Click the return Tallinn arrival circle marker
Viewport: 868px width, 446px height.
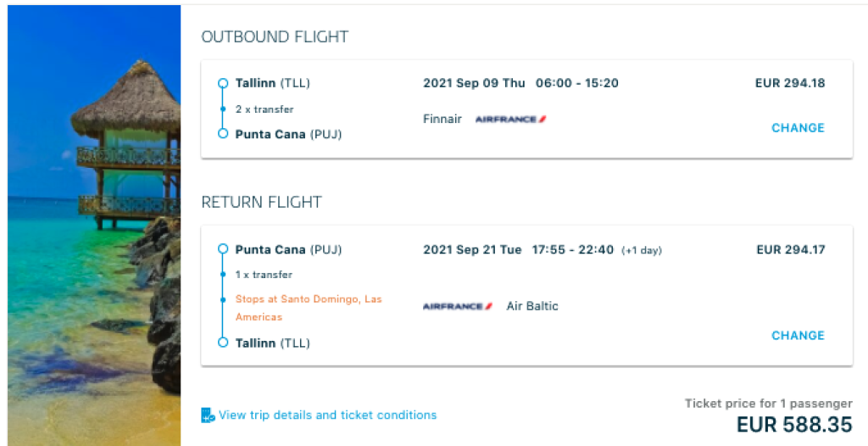point(223,343)
